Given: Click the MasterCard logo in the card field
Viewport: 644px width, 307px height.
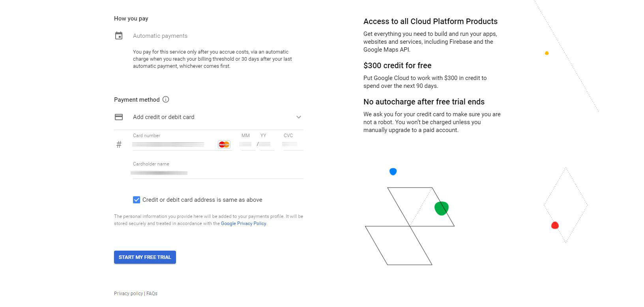Looking at the screenshot, I should click(x=224, y=145).
